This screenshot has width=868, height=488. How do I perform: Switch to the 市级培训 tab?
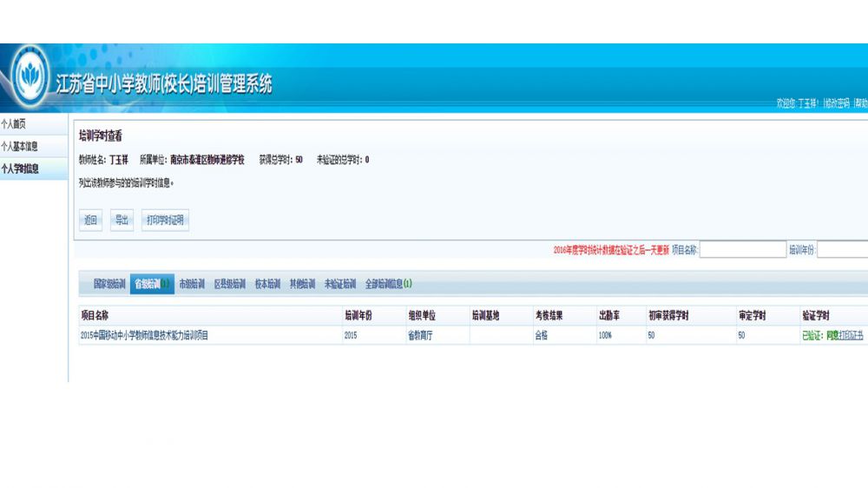192,284
